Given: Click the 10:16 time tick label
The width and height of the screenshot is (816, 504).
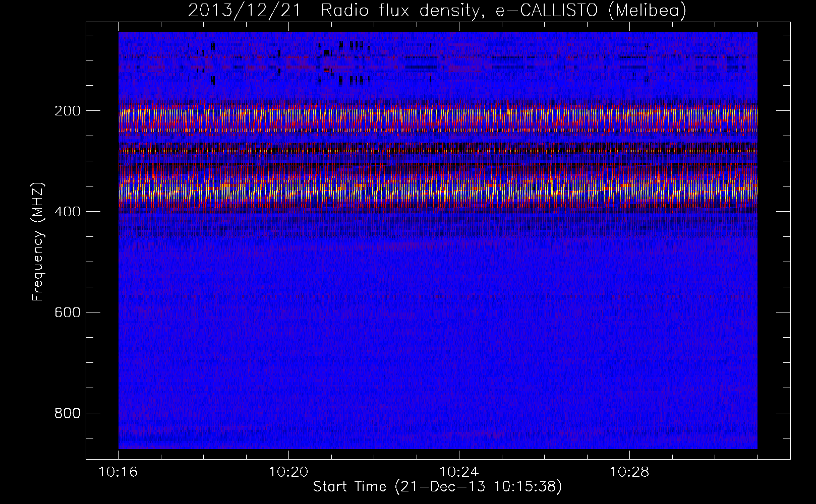Looking at the screenshot, I should pos(118,472).
